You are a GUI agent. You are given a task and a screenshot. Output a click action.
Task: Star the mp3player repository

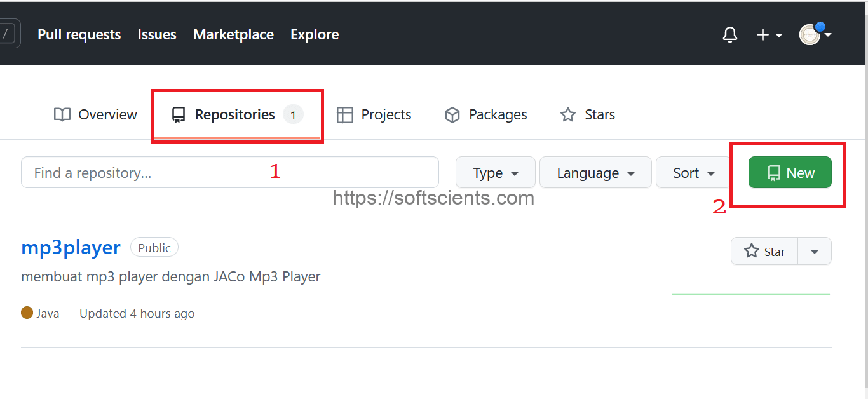[x=764, y=251]
